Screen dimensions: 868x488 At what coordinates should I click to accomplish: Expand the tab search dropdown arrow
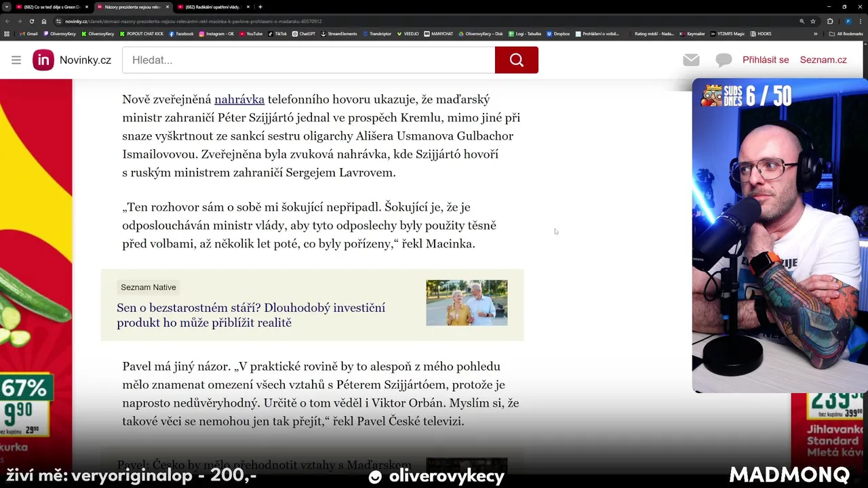(x=7, y=7)
